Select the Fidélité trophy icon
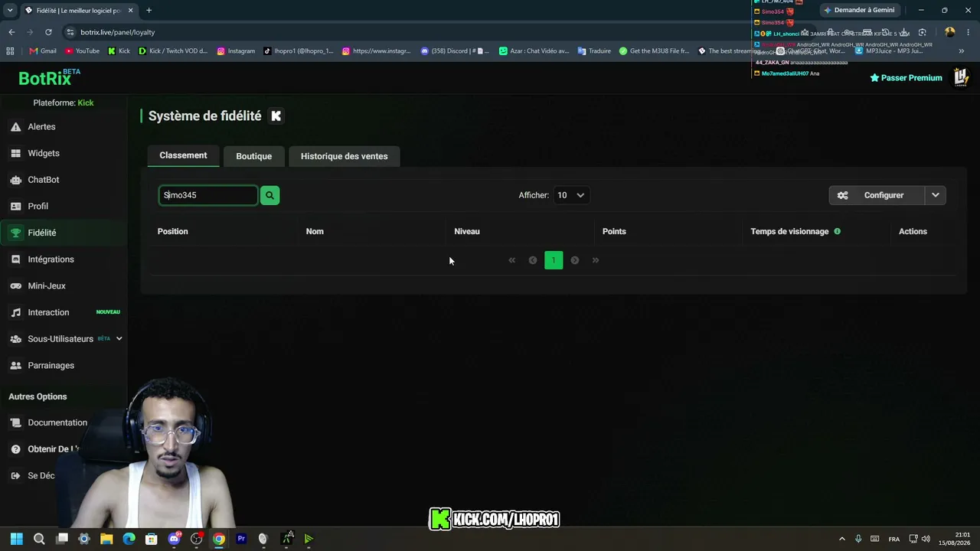The height and width of the screenshot is (551, 980). click(x=15, y=233)
